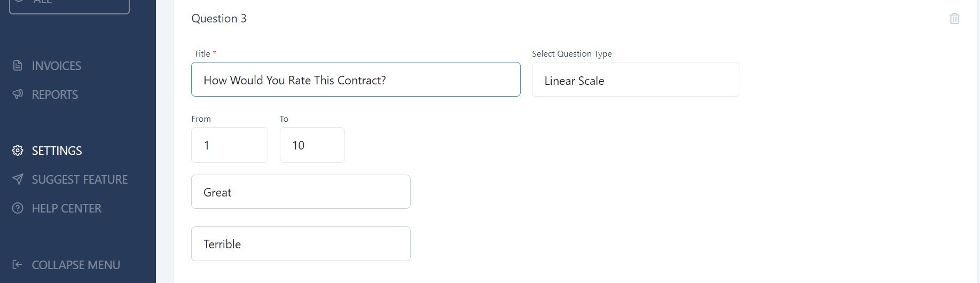This screenshot has width=980, height=283.
Task: Click the Great label field
Action: (x=301, y=192)
